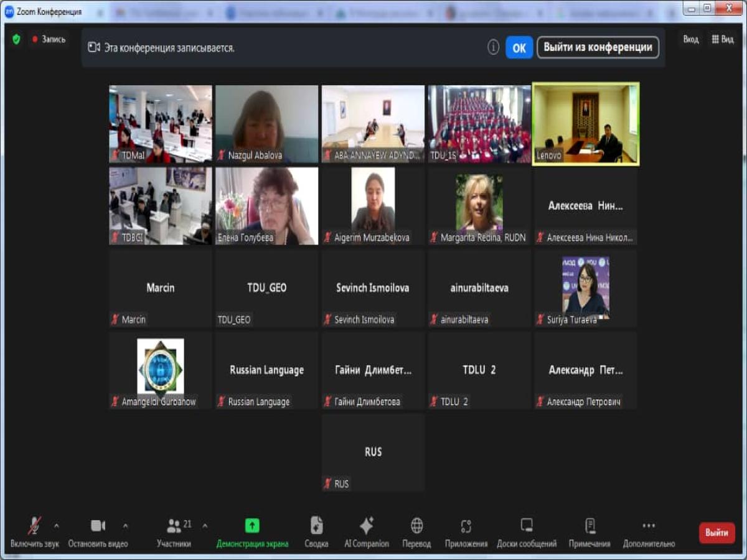Select the ainurabiltaeva participant tile
Screen dimensions: 747x560
click(479, 288)
